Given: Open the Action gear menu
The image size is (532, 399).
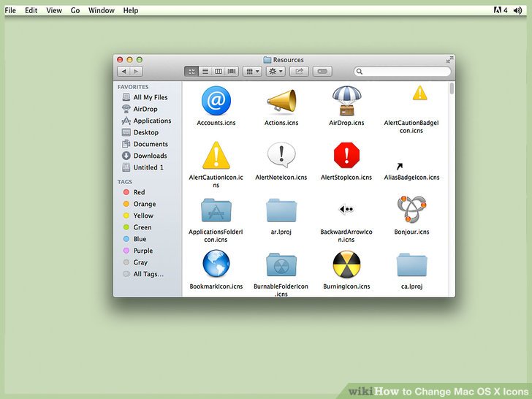Looking at the screenshot, I should (275, 72).
